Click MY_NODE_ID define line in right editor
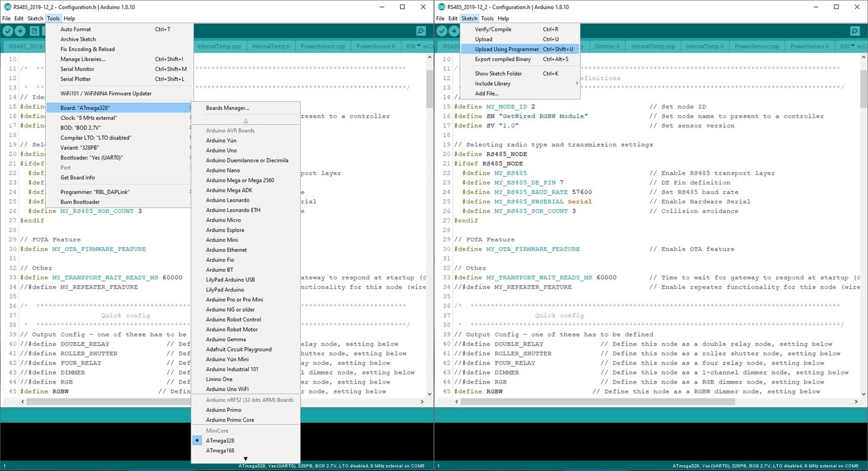The width and height of the screenshot is (868, 471). [495, 107]
